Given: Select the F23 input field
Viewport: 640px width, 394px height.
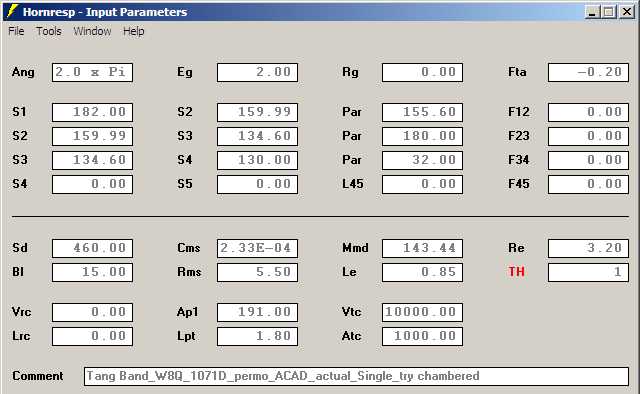Looking at the screenshot, I should coord(588,136).
